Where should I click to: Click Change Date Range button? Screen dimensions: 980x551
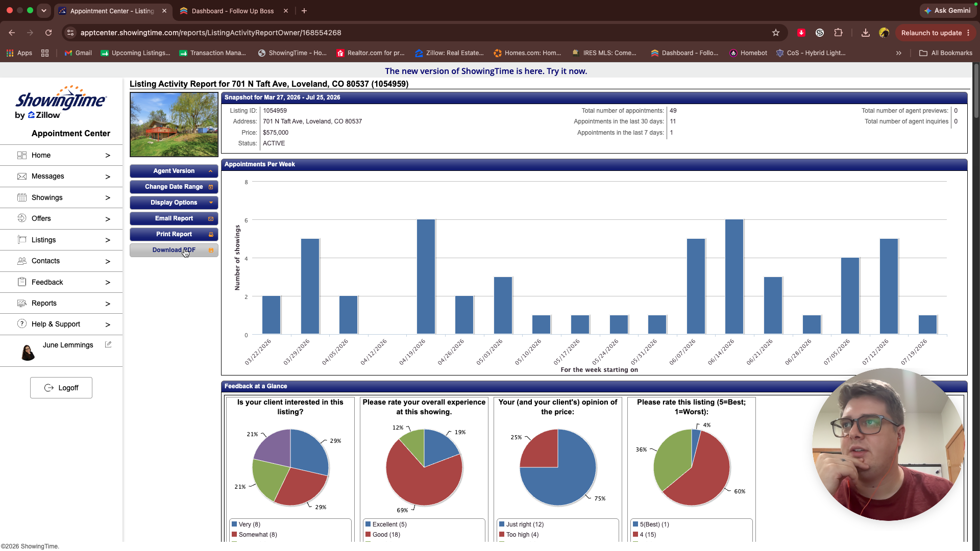click(174, 187)
